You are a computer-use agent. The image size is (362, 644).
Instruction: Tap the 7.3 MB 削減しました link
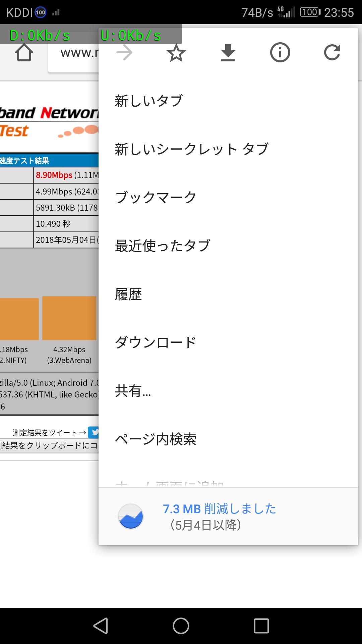pyautogui.click(x=220, y=509)
